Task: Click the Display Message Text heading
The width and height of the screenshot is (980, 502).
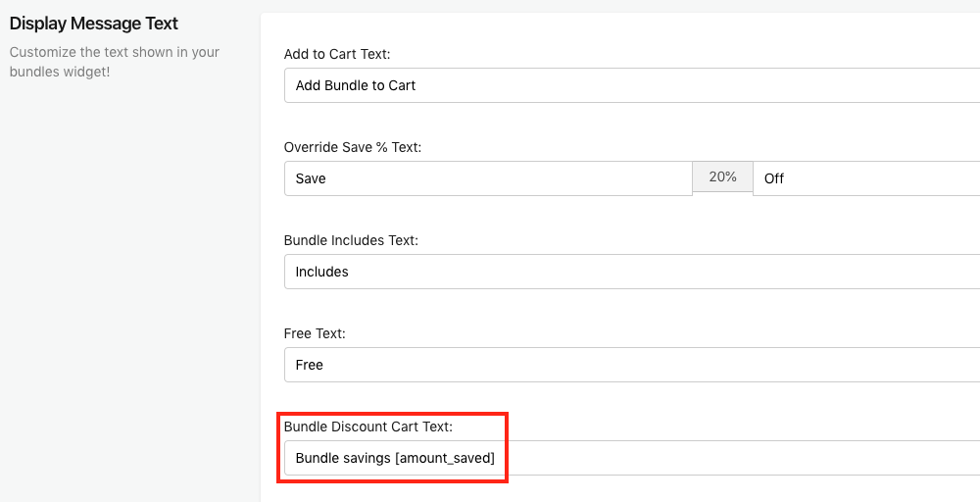Action: 94,24
